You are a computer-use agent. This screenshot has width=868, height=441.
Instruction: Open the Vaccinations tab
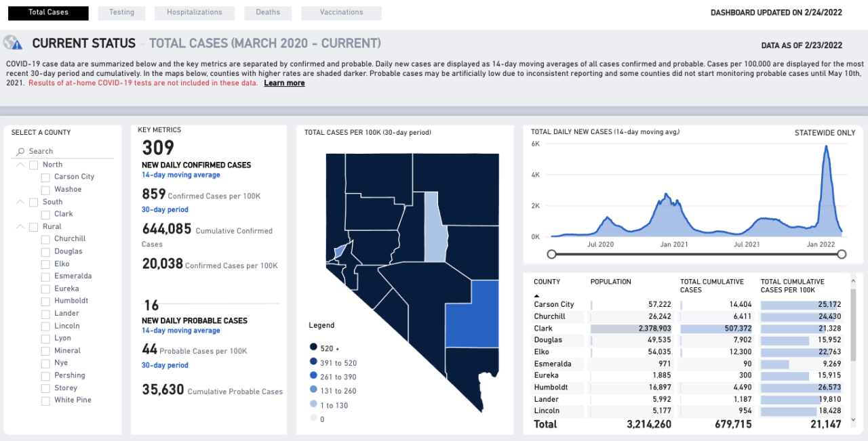point(341,13)
